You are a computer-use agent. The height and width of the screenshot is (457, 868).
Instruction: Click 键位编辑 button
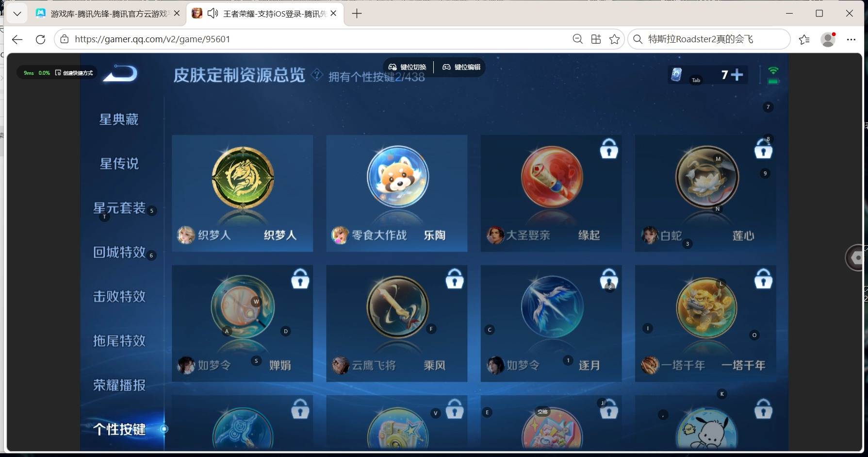tap(461, 67)
